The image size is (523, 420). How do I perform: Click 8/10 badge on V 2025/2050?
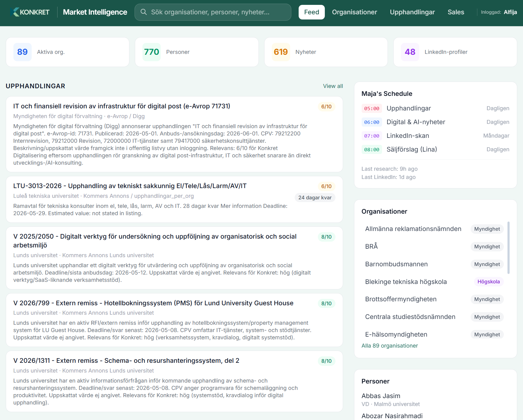pos(326,237)
